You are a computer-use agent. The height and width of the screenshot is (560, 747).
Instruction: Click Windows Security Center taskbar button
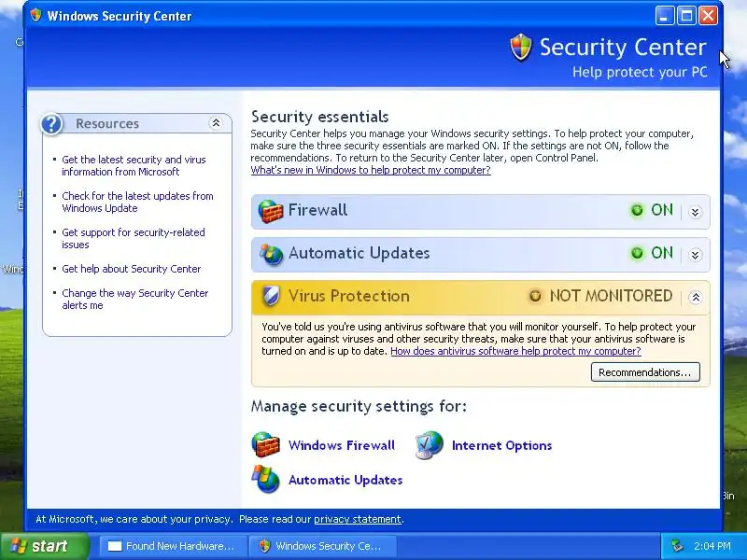tap(323, 546)
